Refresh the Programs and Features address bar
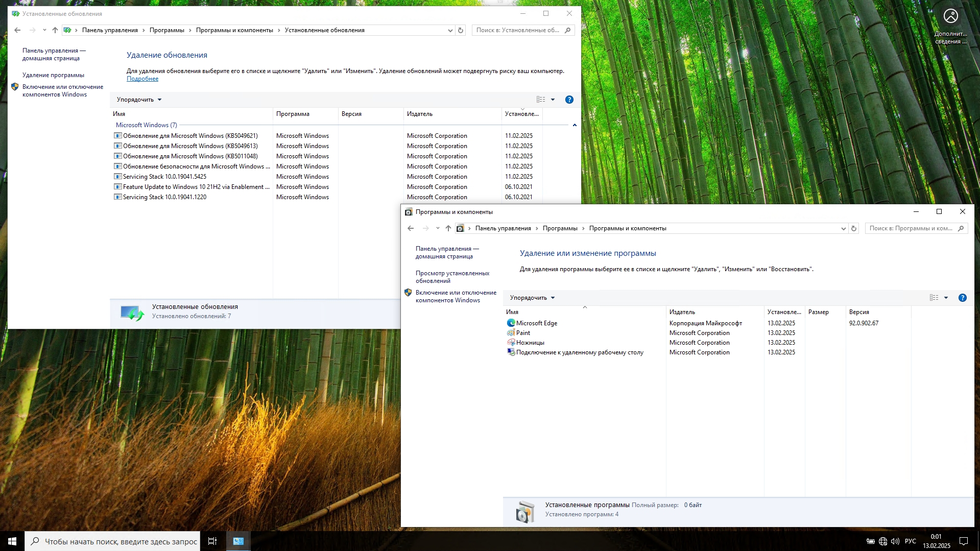 pos(854,228)
